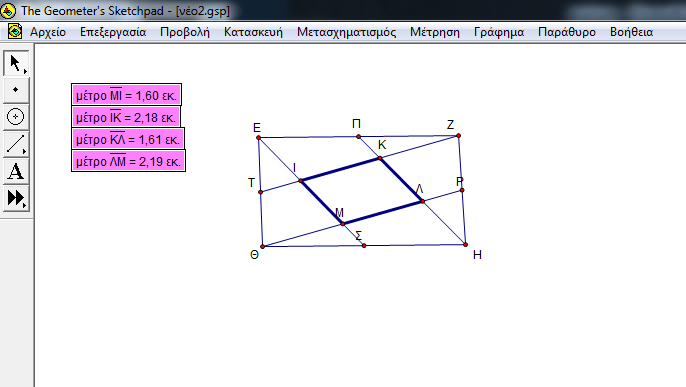
Task: Select the measurement μέτρο ΛΜ = 2,19 εκ.
Action: coord(128,161)
